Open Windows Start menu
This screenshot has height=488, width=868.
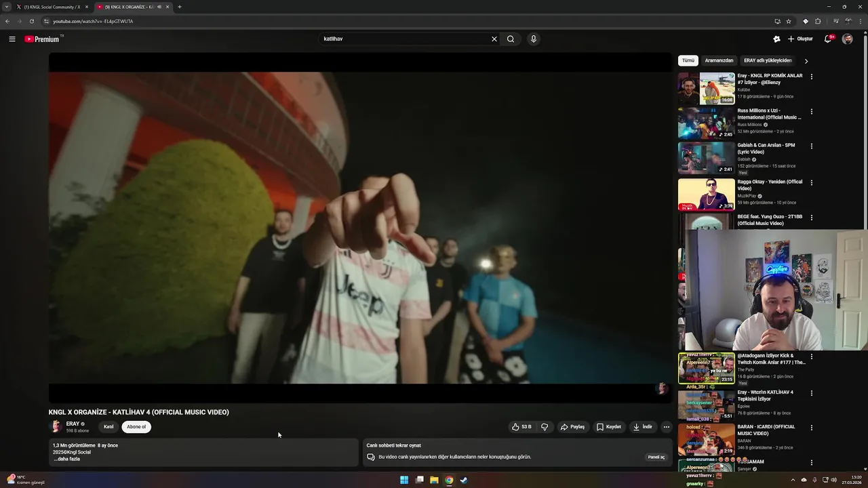click(x=404, y=480)
